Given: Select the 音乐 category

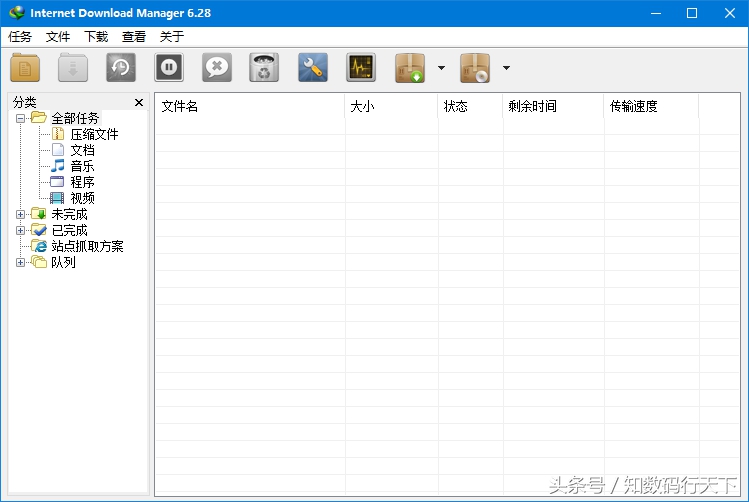Looking at the screenshot, I should pos(82,166).
